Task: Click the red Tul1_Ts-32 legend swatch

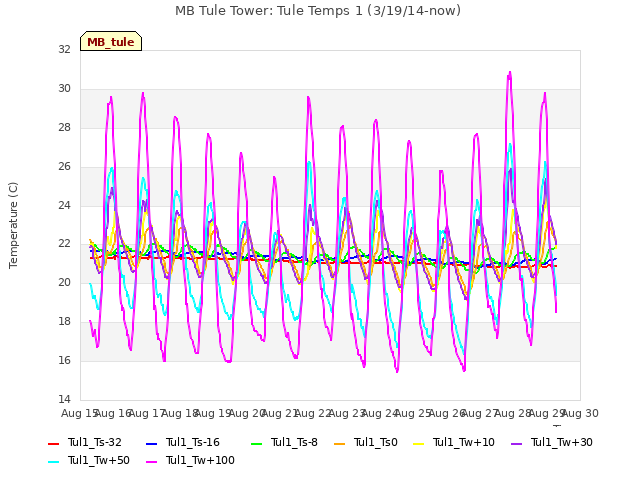Action: click(53, 444)
